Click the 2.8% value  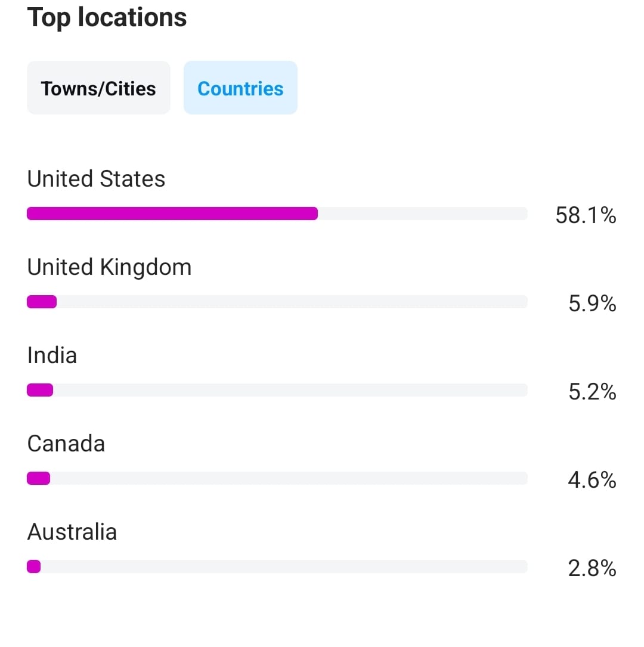593,568
